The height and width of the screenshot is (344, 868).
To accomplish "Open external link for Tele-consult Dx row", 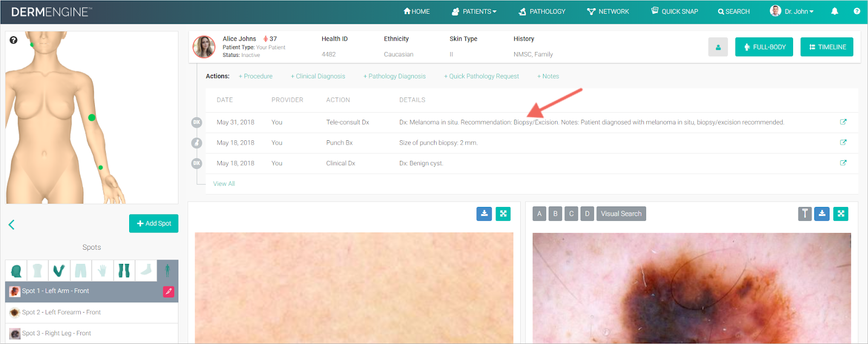I will tap(843, 122).
